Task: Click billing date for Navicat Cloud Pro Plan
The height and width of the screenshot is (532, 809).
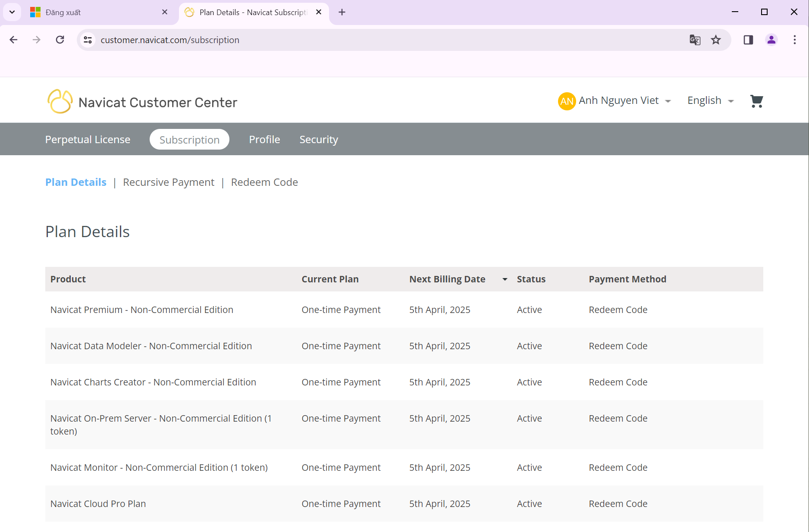Action: pyautogui.click(x=439, y=504)
